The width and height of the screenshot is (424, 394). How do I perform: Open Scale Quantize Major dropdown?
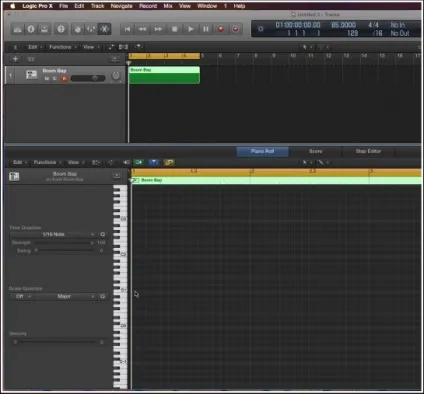click(x=65, y=296)
